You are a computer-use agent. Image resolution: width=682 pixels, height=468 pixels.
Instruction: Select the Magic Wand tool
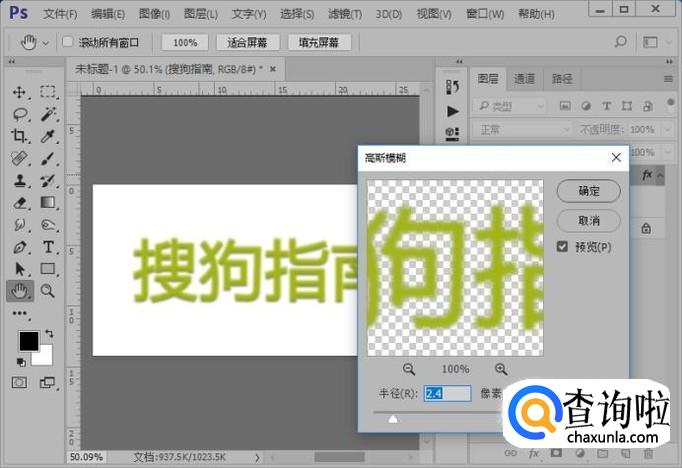(48, 114)
